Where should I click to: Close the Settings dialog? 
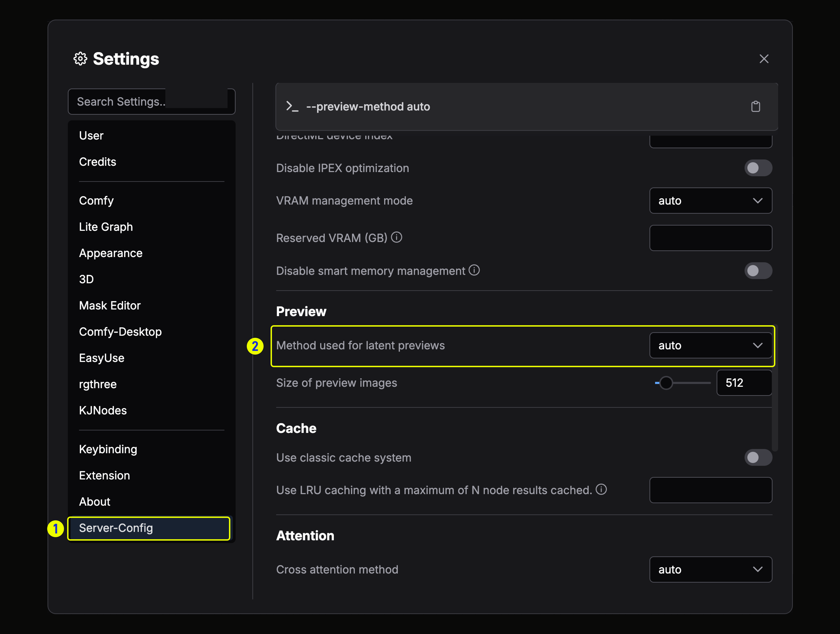coord(764,59)
